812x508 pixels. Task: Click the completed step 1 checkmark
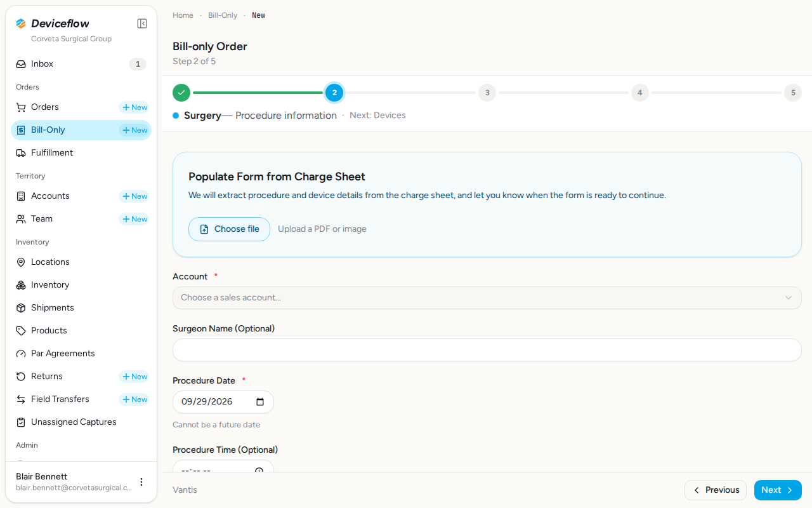[x=181, y=93]
